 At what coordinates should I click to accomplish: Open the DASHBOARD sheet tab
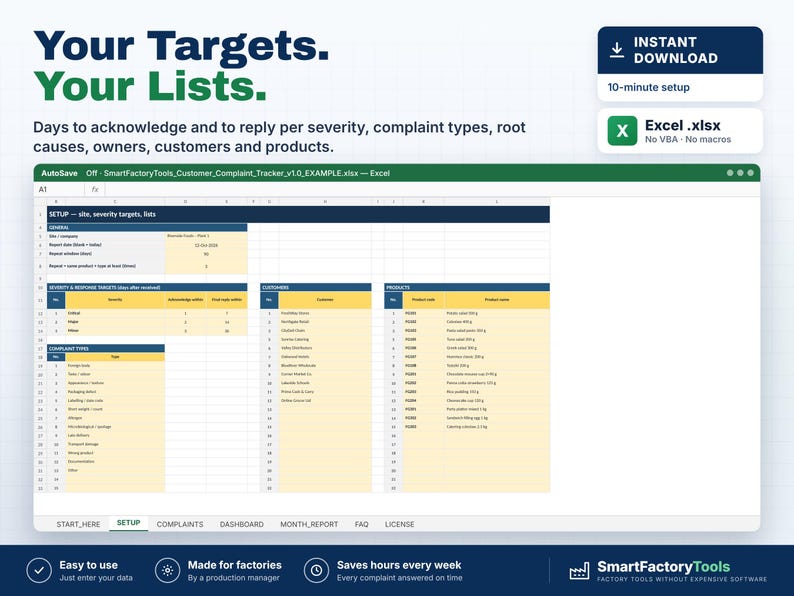[242, 524]
